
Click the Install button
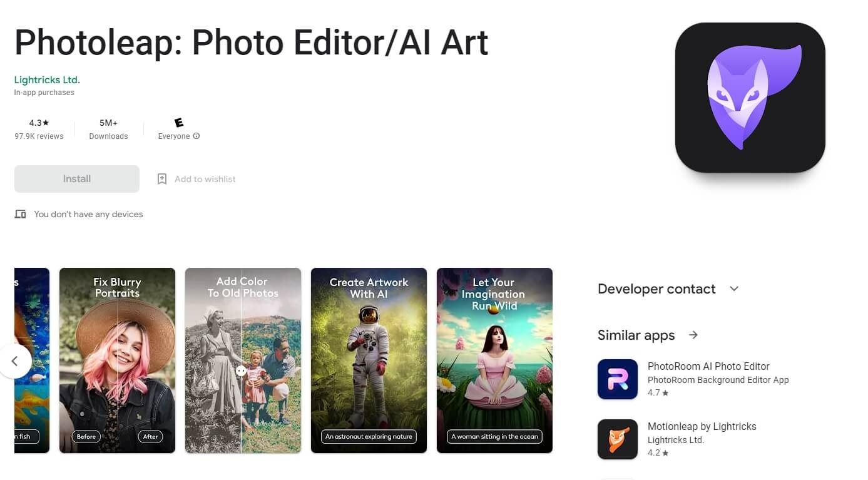click(77, 179)
